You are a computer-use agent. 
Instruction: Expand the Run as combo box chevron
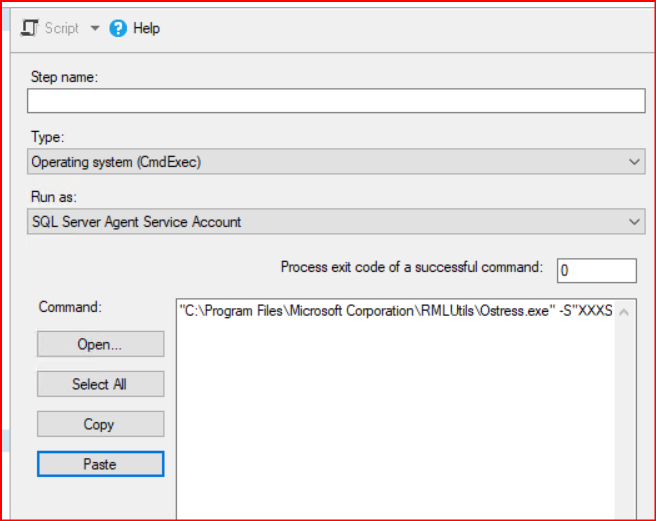tap(634, 222)
